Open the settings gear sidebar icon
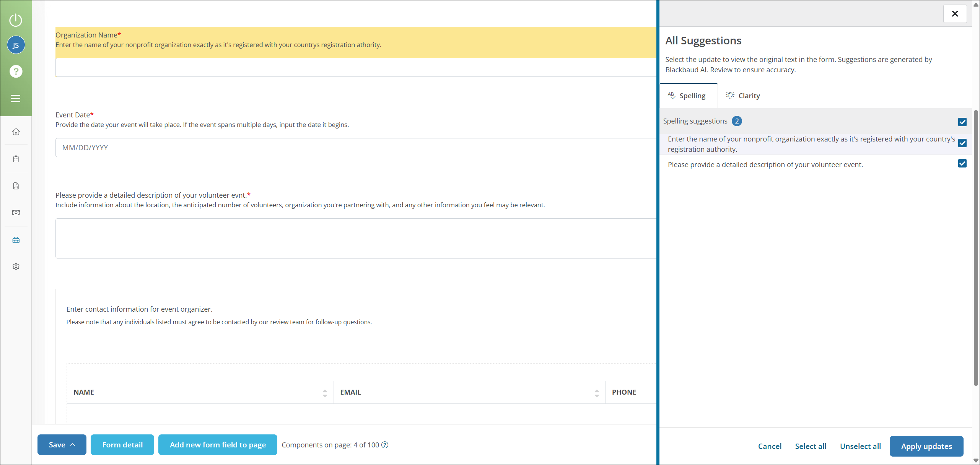The width and height of the screenshot is (980, 465). [16, 267]
